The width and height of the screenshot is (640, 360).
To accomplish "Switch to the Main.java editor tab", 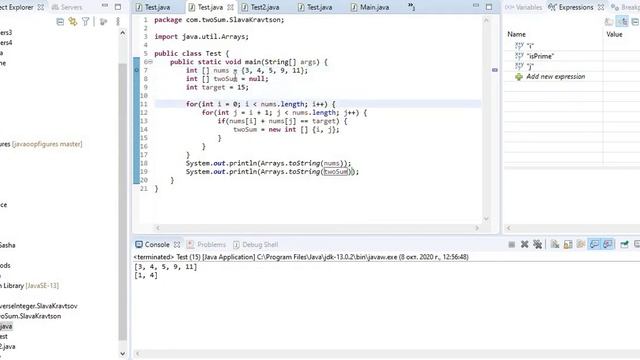I will click(370, 7).
